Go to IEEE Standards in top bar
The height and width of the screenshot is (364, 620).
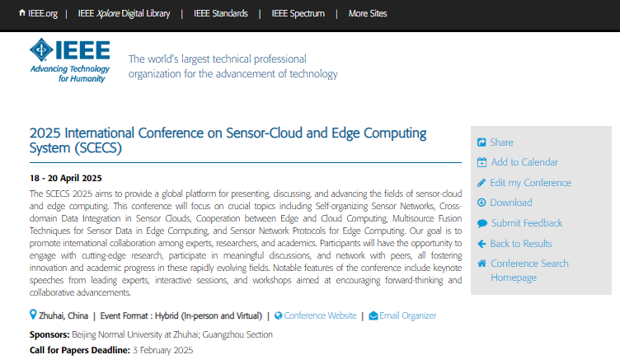[x=221, y=13]
